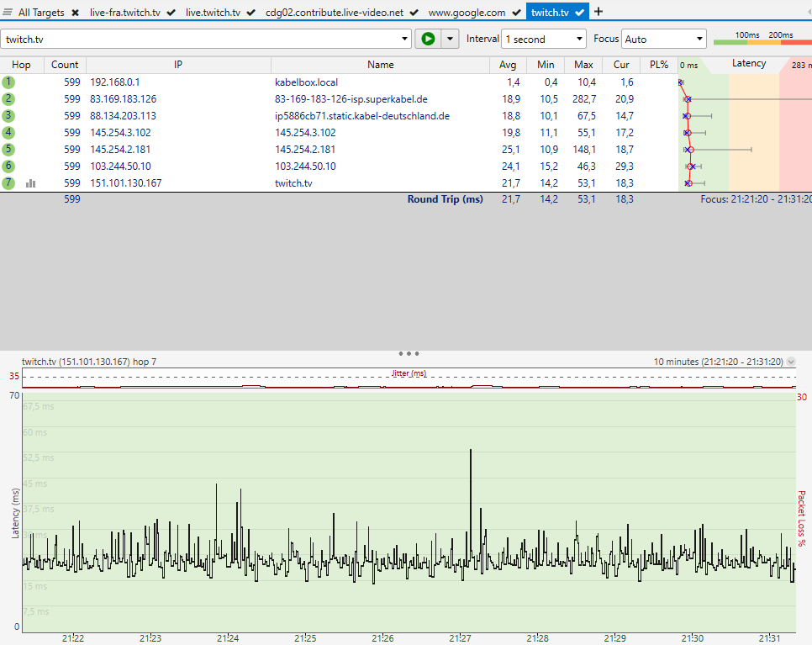
Task: Switch to the www.google.com tab
Action: click(x=467, y=13)
